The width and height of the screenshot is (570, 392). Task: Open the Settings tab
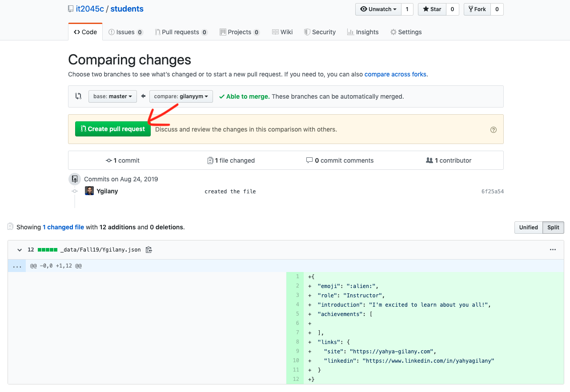[406, 32]
